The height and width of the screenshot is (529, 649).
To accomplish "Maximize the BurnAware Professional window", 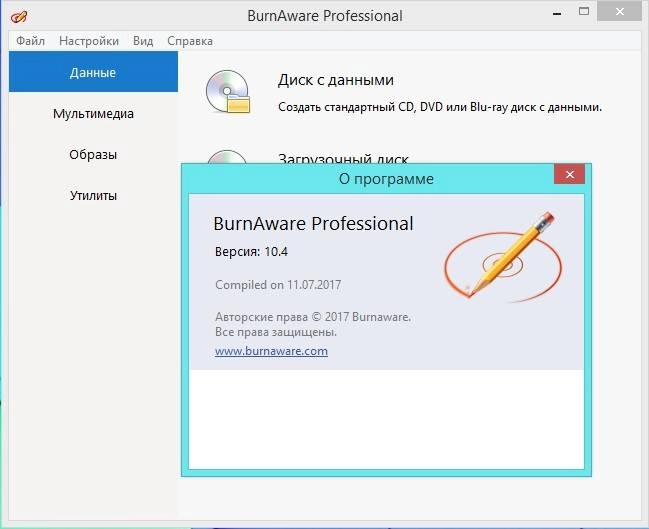I will pos(584,12).
